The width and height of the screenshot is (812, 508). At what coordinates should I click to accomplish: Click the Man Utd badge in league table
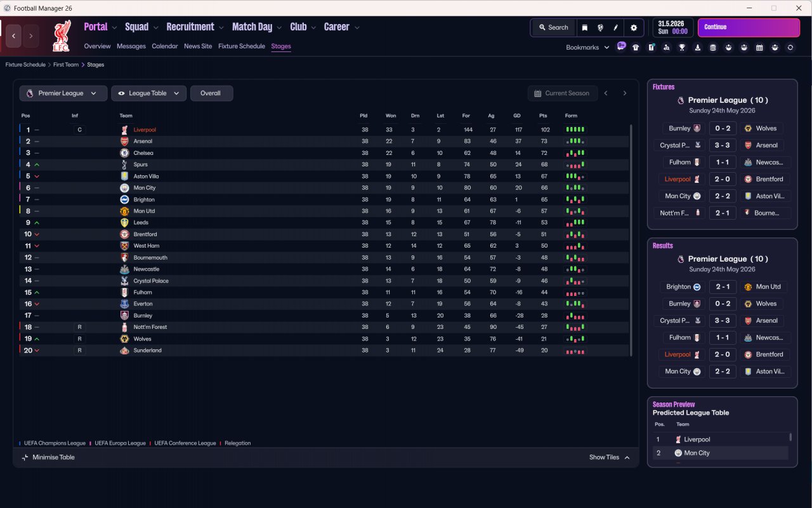click(x=124, y=211)
